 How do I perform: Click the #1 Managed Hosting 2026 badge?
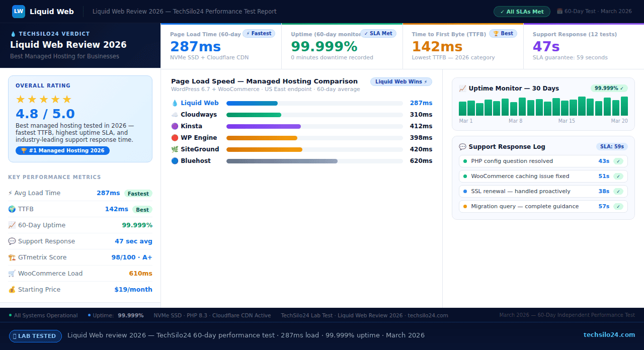point(62,150)
